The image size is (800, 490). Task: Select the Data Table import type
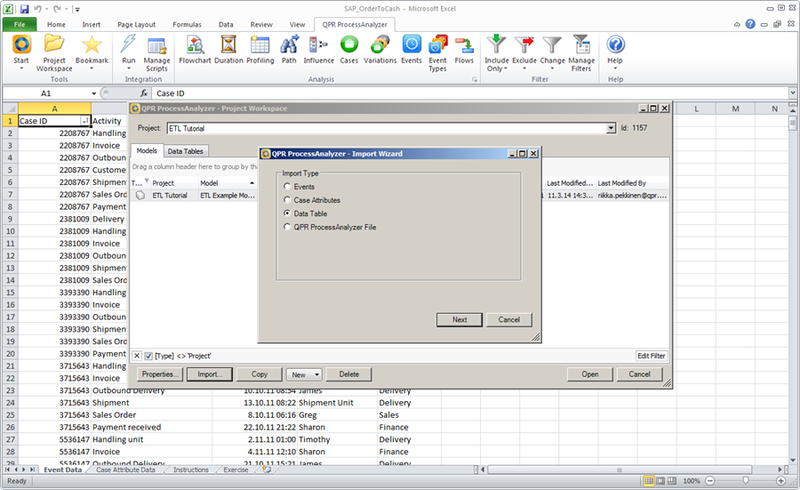[287, 213]
